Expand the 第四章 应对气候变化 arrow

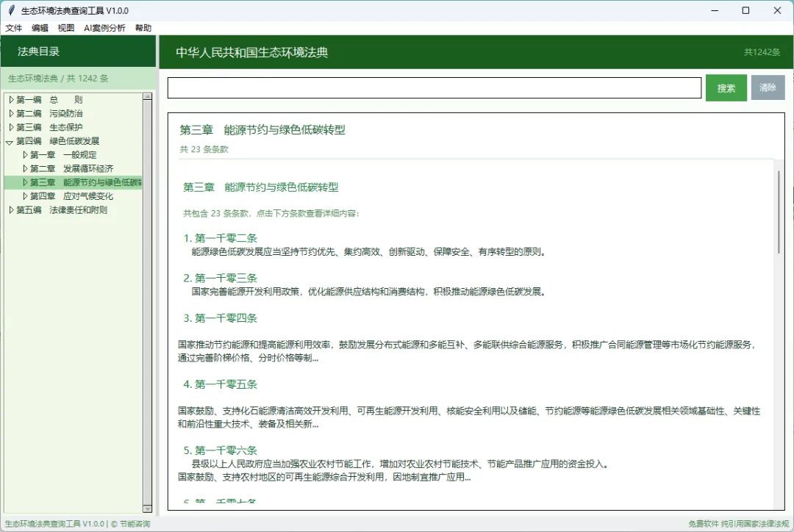(25, 196)
